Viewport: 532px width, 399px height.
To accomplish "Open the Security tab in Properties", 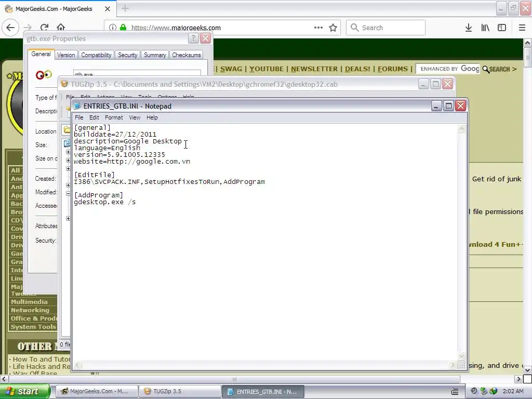I will pyautogui.click(x=128, y=55).
